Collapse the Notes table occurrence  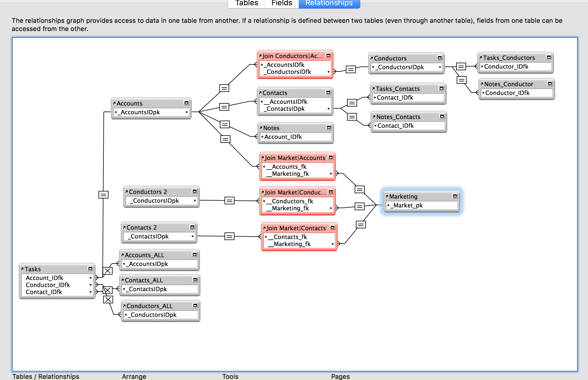click(x=329, y=127)
